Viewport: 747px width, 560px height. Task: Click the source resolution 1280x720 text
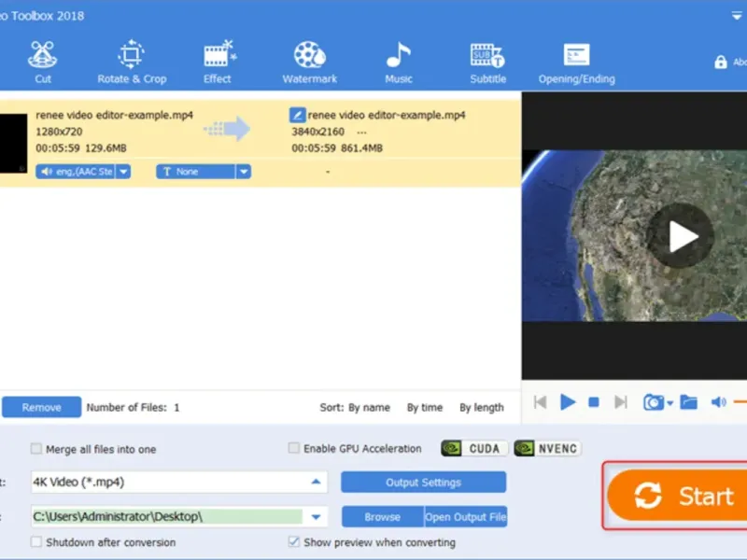(x=59, y=132)
